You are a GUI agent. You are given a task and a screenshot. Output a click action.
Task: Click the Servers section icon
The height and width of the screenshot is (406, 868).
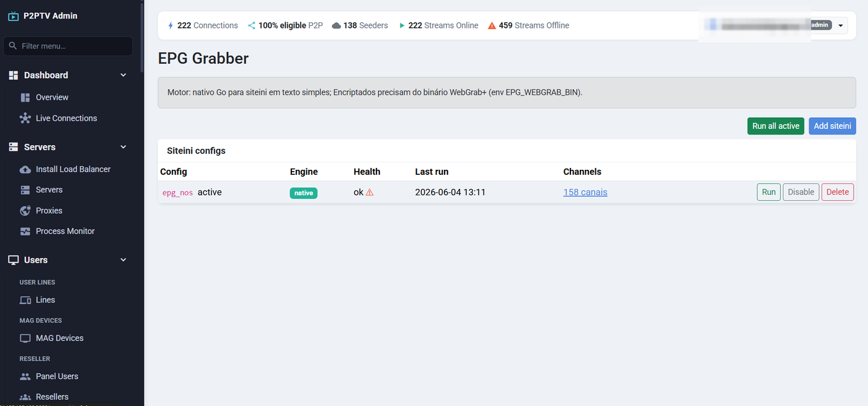13,147
